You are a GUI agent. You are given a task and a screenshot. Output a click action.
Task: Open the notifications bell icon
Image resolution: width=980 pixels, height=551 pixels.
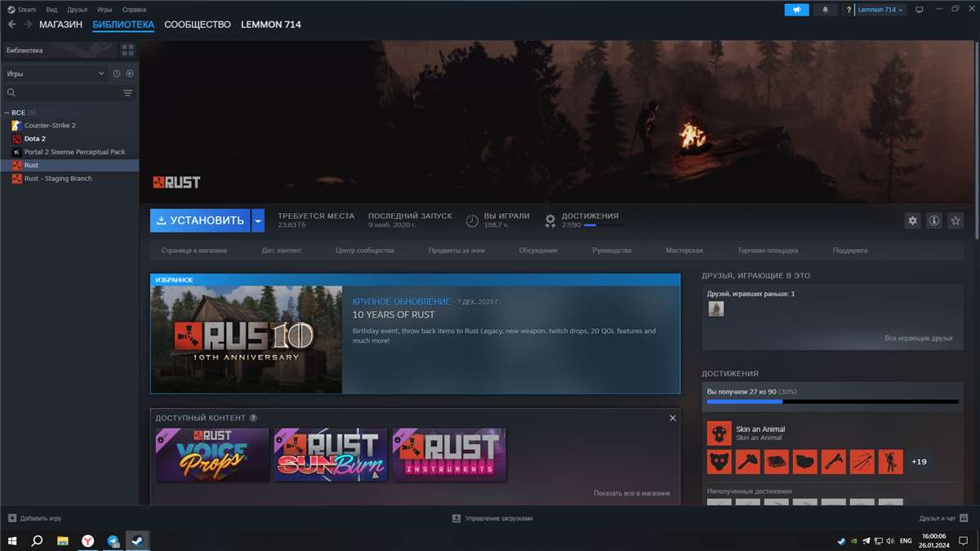tap(825, 9)
